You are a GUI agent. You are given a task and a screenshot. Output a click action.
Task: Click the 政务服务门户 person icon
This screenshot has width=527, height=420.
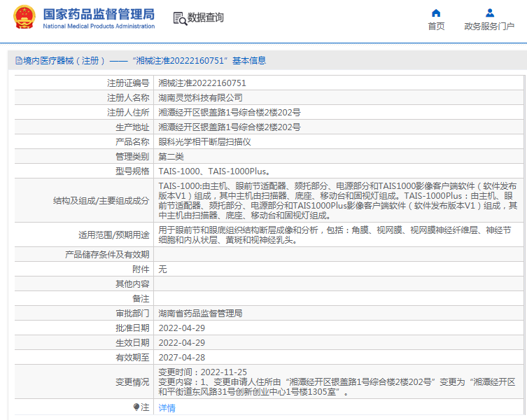[x=489, y=13]
